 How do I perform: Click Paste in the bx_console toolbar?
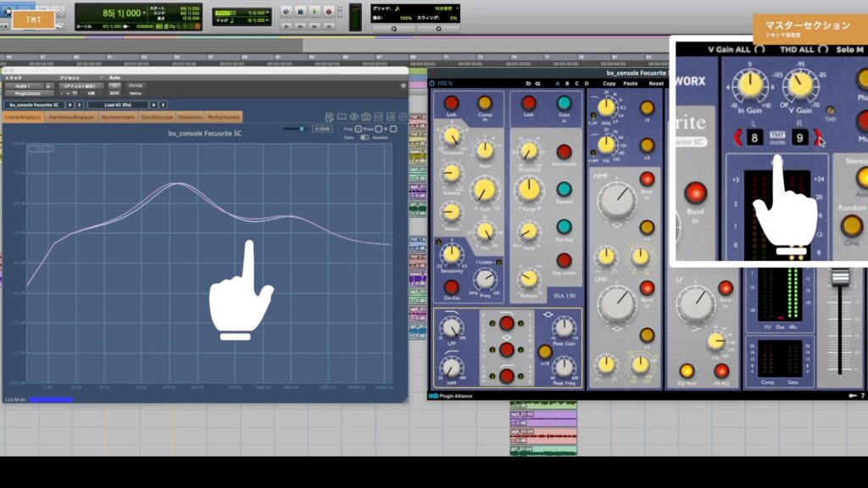631,84
